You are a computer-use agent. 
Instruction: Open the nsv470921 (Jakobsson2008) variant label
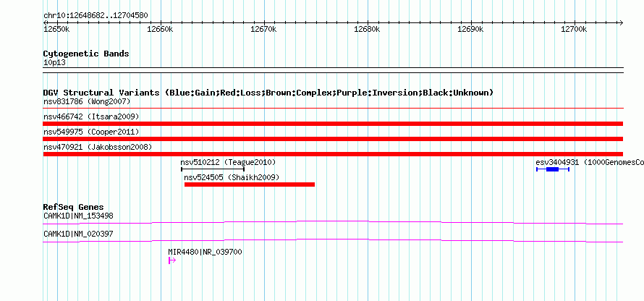click(x=98, y=147)
